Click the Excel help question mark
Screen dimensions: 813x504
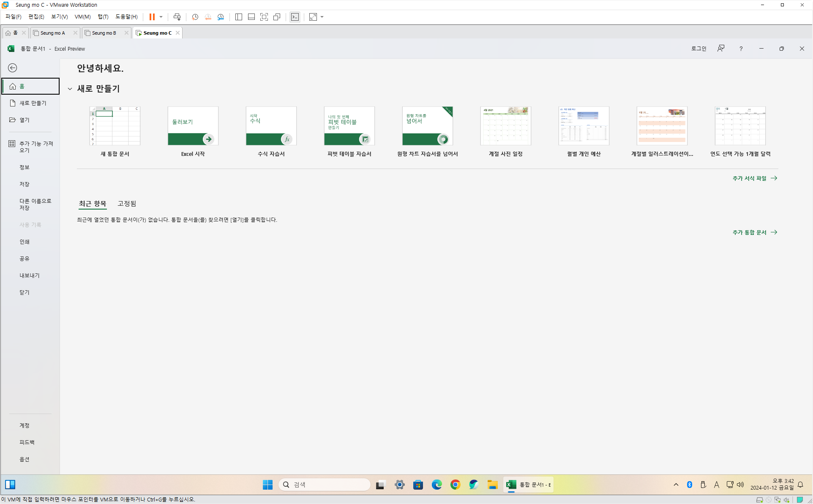[x=741, y=49]
